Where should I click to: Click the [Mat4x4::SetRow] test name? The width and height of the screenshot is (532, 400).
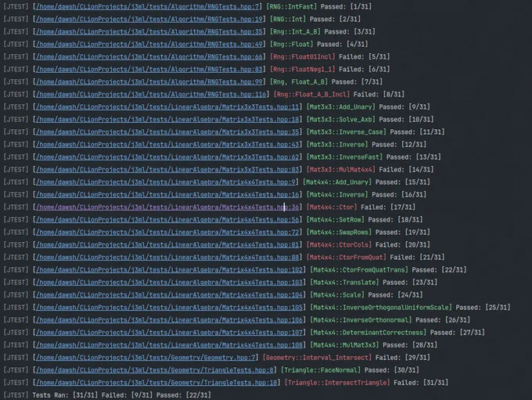[x=336, y=220]
